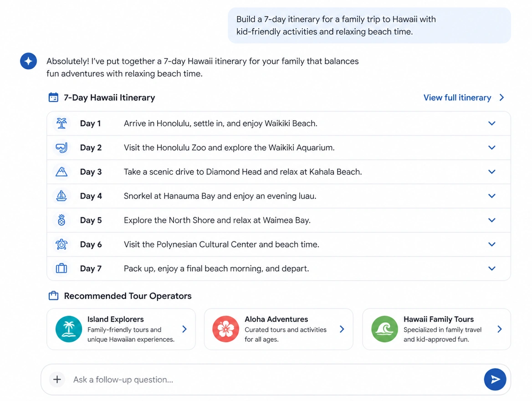The width and height of the screenshot is (532, 401).
Task: Select the Aloha Adventures card title
Action: coord(276,319)
